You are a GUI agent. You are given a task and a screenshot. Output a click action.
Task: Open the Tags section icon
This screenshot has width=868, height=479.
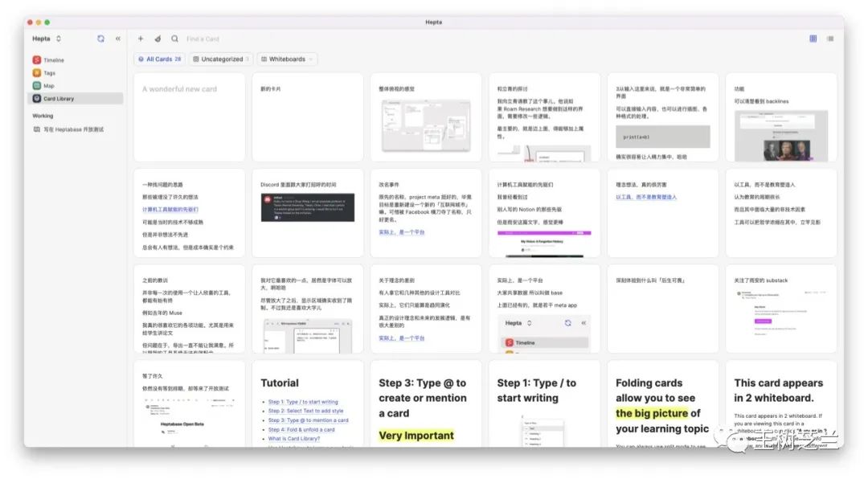click(36, 72)
